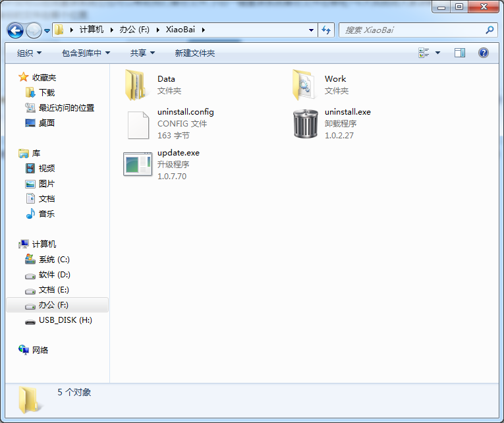Select drive 办公 (F:) in sidebar
This screenshot has width=504, height=423.
tap(57, 305)
